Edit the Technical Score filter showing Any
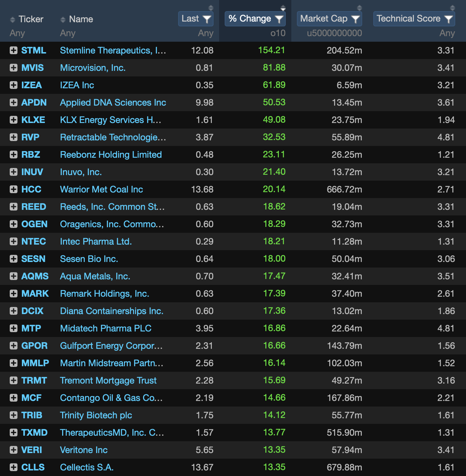Viewport: 466px width, 476px height. point(447,33)
